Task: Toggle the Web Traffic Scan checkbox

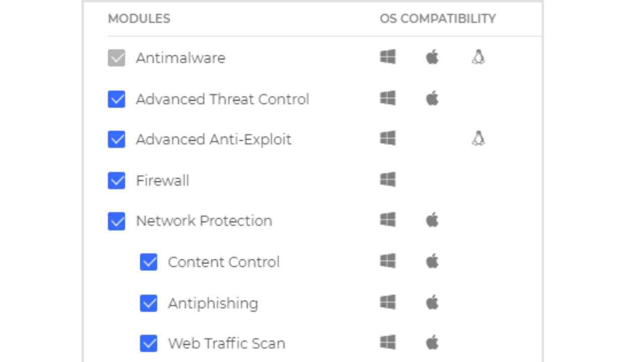Action: 148,343
